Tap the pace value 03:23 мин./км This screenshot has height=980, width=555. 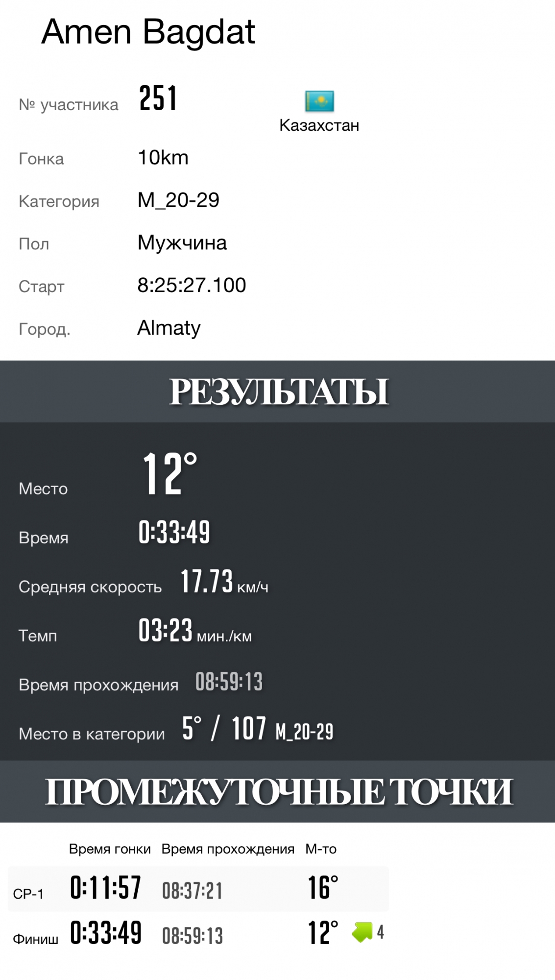click(x=194, y=631)
